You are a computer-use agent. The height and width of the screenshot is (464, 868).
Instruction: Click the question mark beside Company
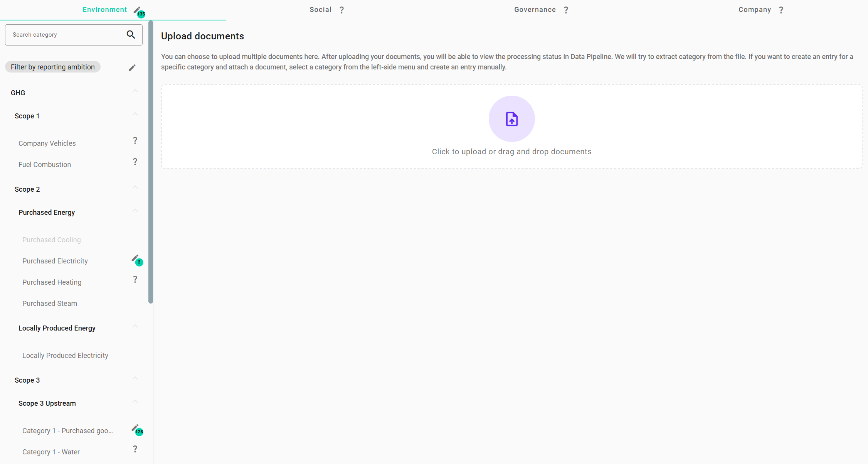781,10
